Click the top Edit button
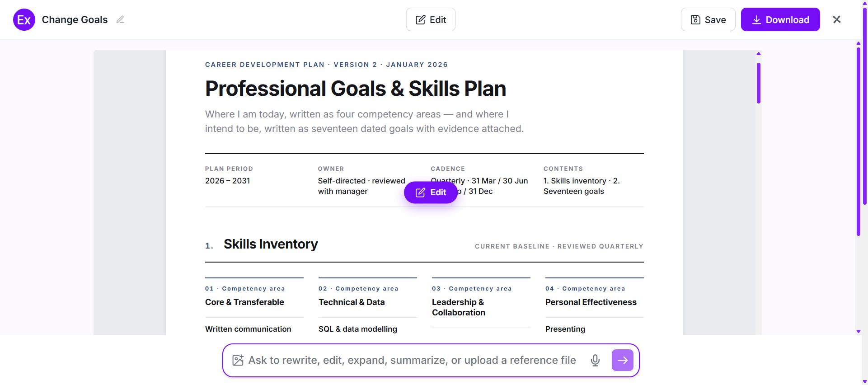The image size is (868, 385). point(431,19)
